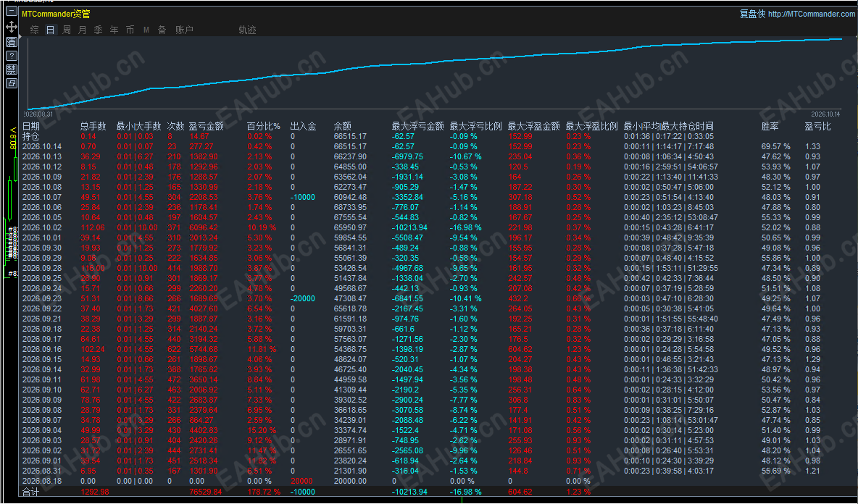Click the 清 clear icon in sidebar
This screenshot has width=858, height=504.
tap(11, 41)
